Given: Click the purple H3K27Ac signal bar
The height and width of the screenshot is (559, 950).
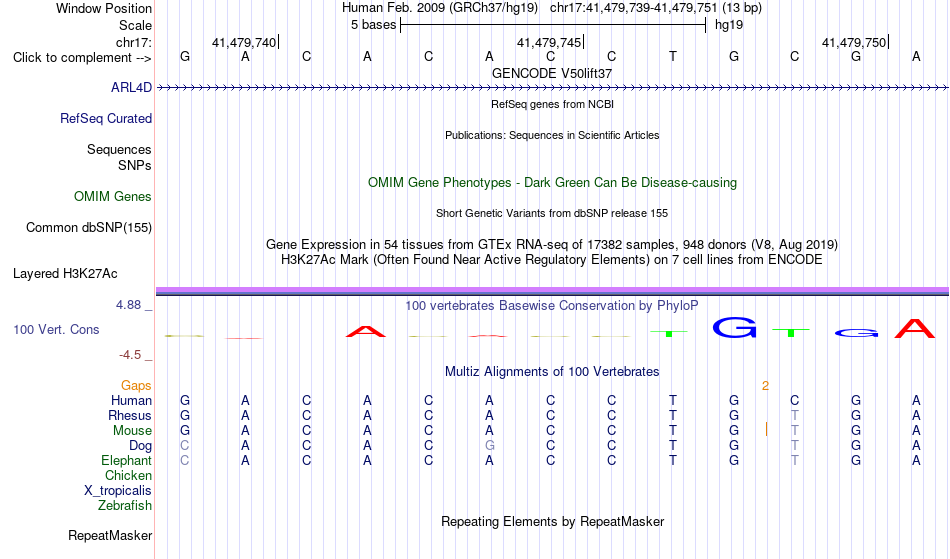Looking at the screenshot, I should pyautogui.click(x=552, y=291).
